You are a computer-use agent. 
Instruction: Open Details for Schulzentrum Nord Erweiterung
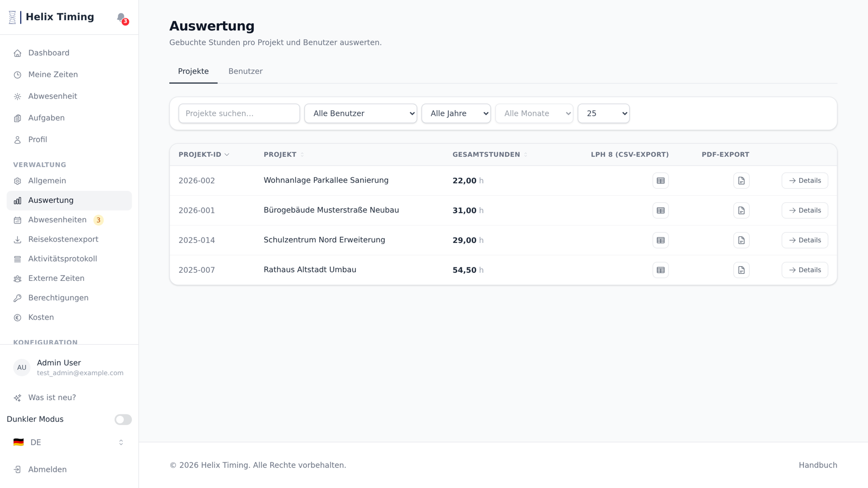tap(805, 240)
